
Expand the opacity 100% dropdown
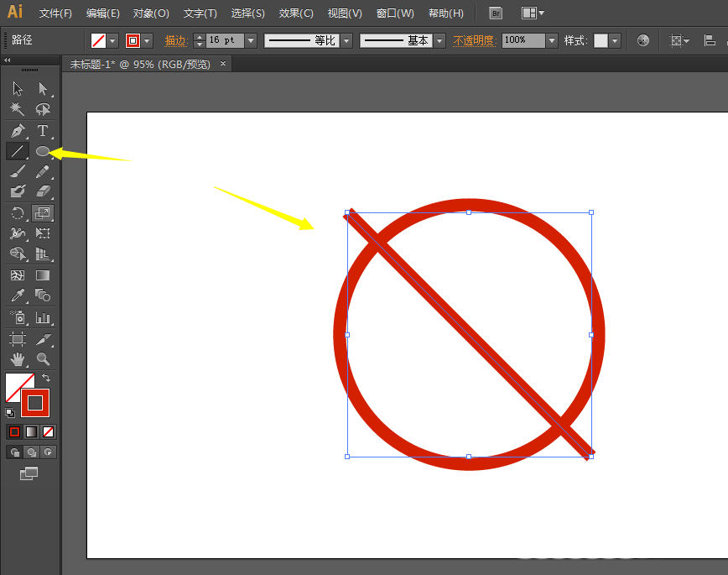[x=551, y=40]
